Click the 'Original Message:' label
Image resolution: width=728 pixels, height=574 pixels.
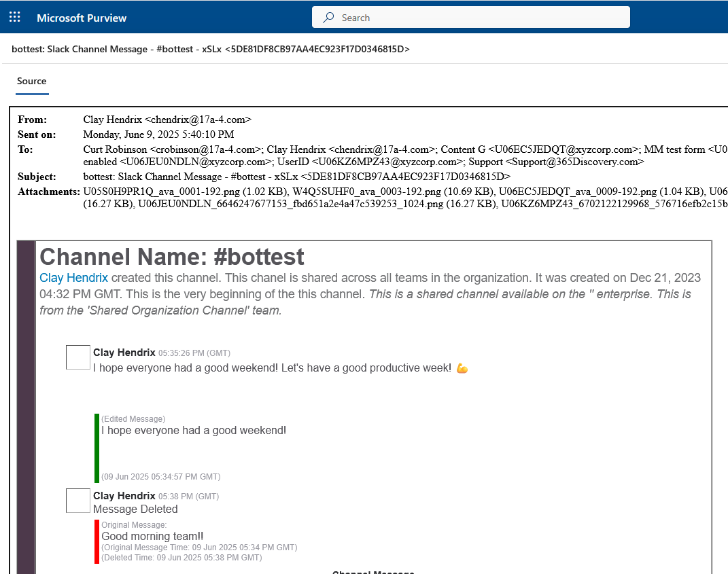134,525
